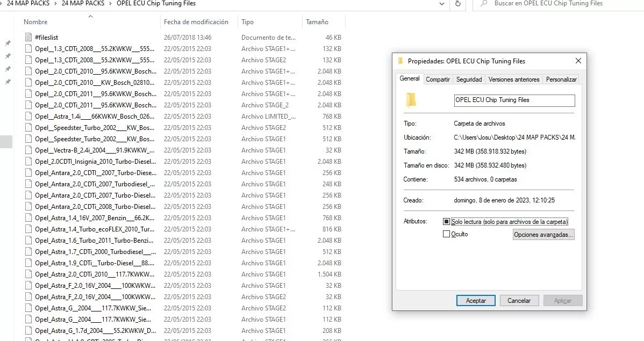Click the '46 KB' size cell of #fileslist

coord(333,38)
